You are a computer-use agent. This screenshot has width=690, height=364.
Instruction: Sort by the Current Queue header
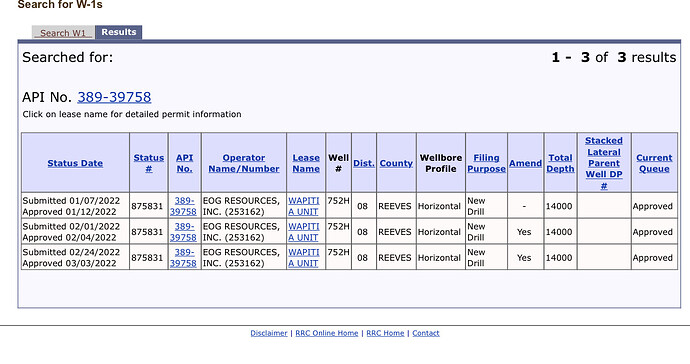pyautogui.click(x=654, y=163)
